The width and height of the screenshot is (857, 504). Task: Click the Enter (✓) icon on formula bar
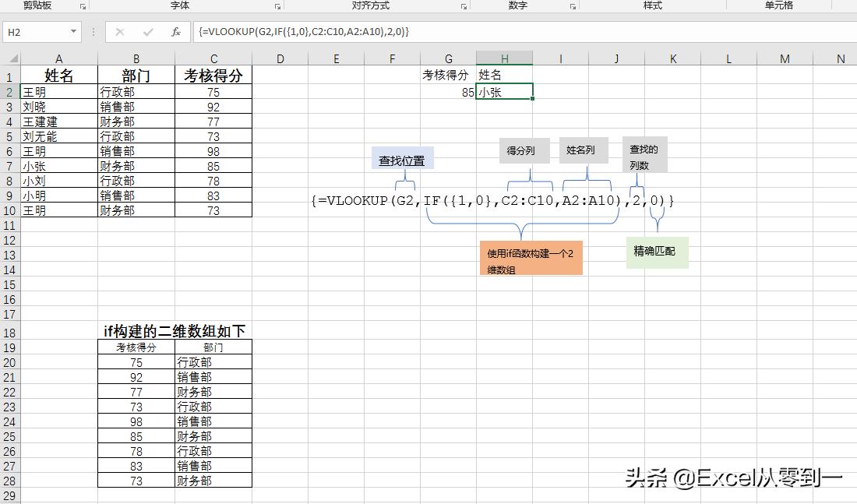point(146,33)
